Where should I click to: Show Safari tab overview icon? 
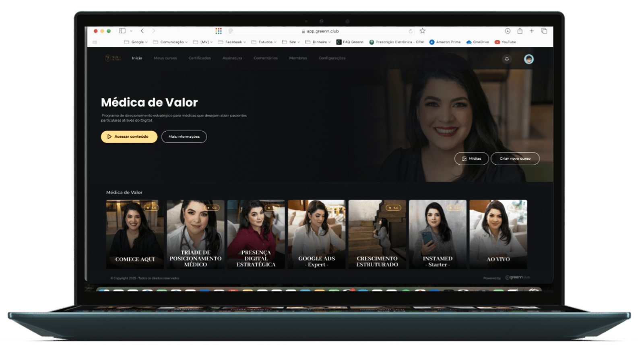pos(544,31)
